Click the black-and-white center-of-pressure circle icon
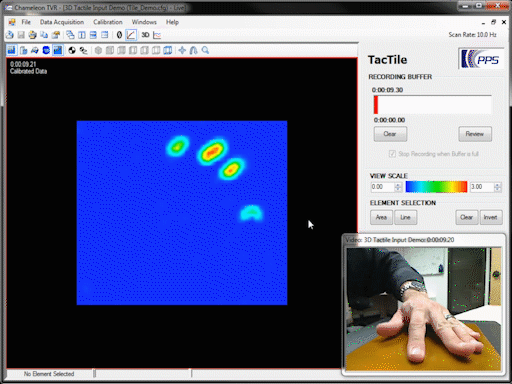 [x=72, y=50]
